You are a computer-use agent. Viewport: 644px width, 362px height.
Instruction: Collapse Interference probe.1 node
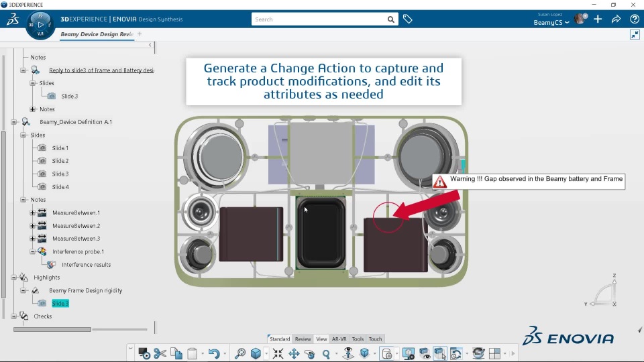tap(32, 251)
